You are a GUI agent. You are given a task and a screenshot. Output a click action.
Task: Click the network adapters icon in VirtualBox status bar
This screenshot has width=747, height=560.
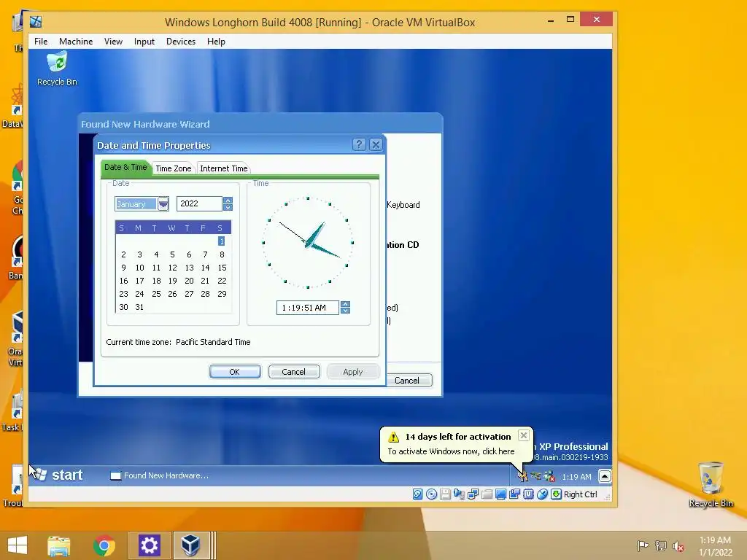click(473, 494)
